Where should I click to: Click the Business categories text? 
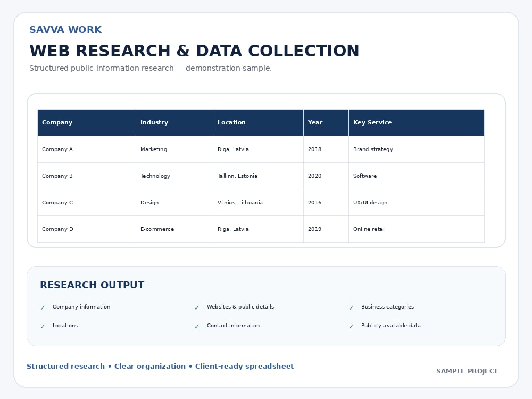387,307
